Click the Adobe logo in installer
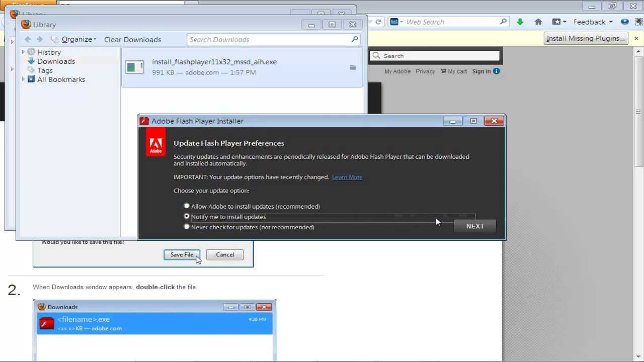Screen dimensions: 644x362 155,142
